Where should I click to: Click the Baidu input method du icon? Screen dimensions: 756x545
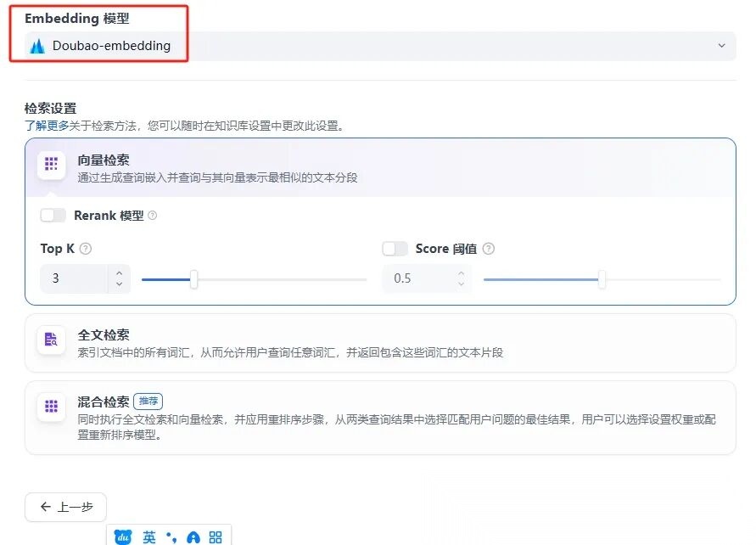(x=122, y=537)
